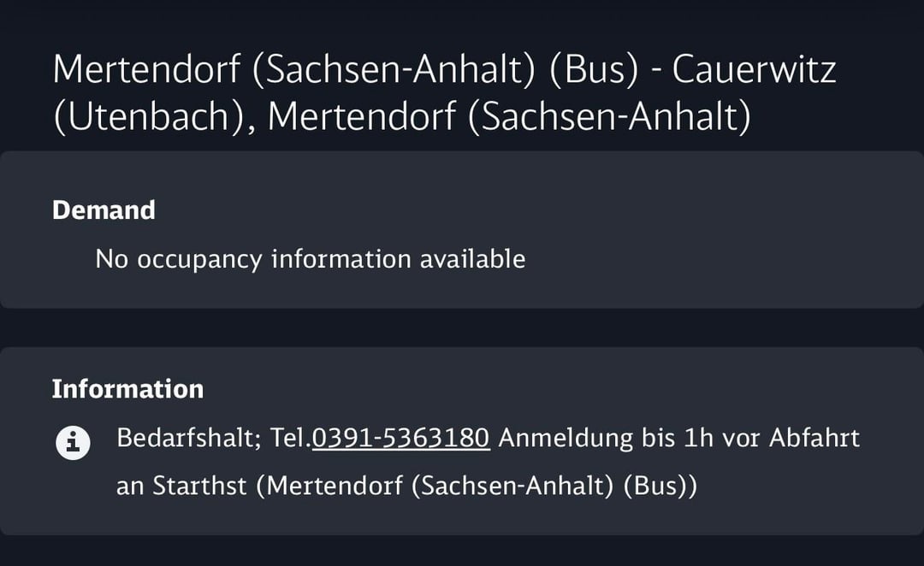Click 'Cauerwitz' in the route title
Screen dimensions: 924x566
(754, 70)
